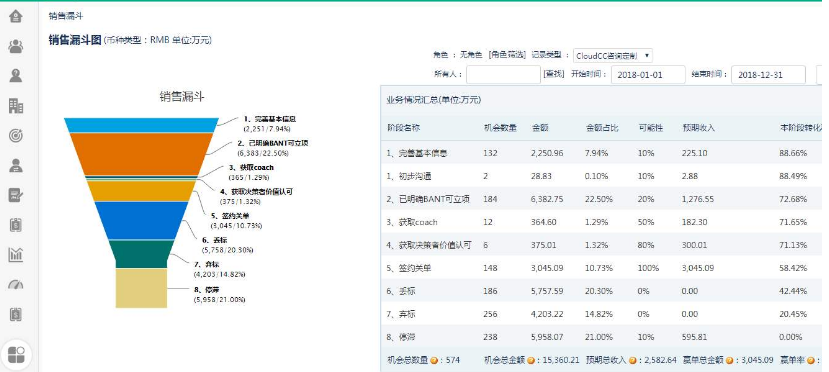Click the yellow 获取决策者价值认可 funnel segment

click(x=141, y=191)
